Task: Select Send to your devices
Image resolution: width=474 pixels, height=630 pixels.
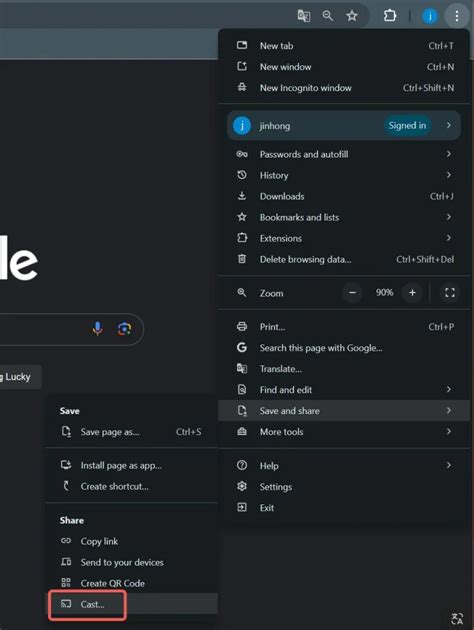Action: pos(131,562)
